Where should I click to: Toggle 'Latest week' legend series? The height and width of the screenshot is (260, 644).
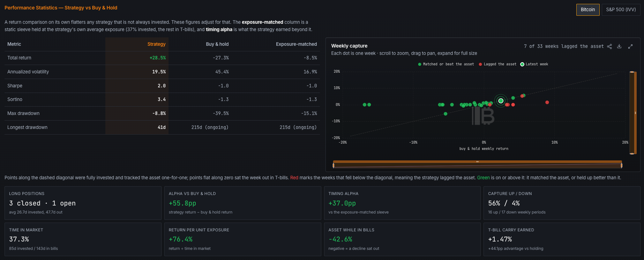(534, 64)
